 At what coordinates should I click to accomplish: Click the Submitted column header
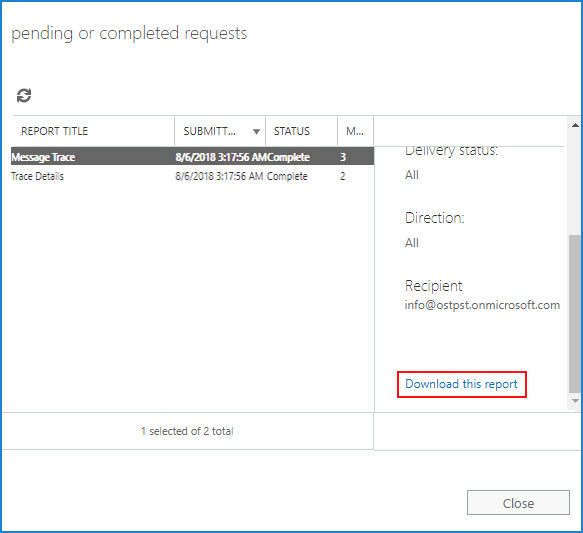(209, 131)
